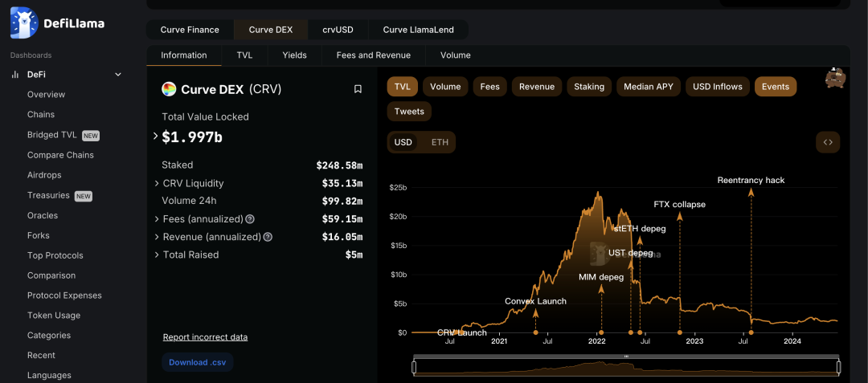Expand Revenue (annualized) details

[x=157, y=237]
